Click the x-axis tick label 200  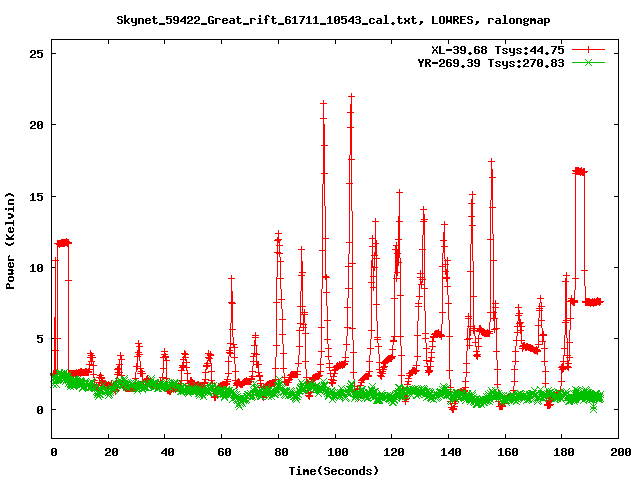[620, 452]
